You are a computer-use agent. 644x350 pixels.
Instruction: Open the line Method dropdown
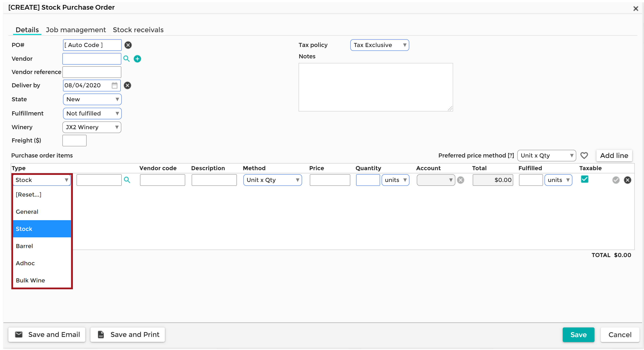tap(272, 180)
